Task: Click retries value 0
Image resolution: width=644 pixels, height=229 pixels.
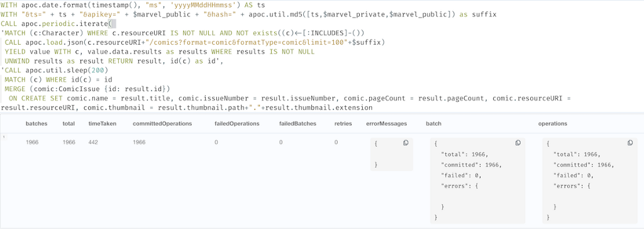Action: tap(336, 142)
